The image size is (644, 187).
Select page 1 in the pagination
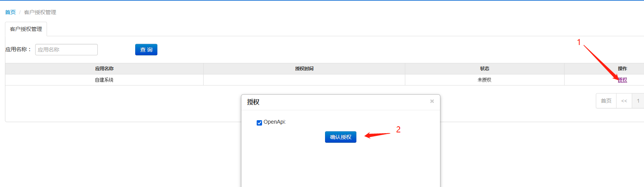point(638,101)
